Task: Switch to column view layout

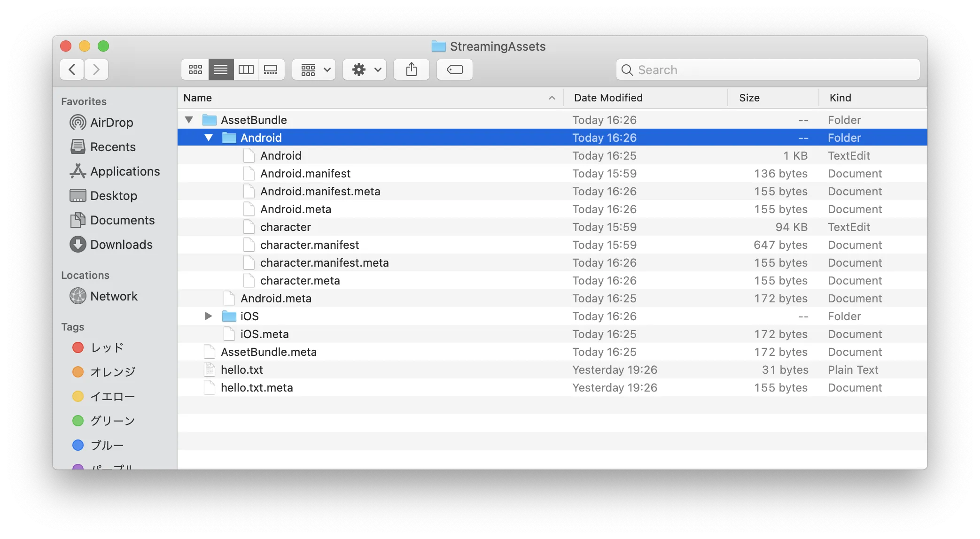Action: click(x=246, y=70)
